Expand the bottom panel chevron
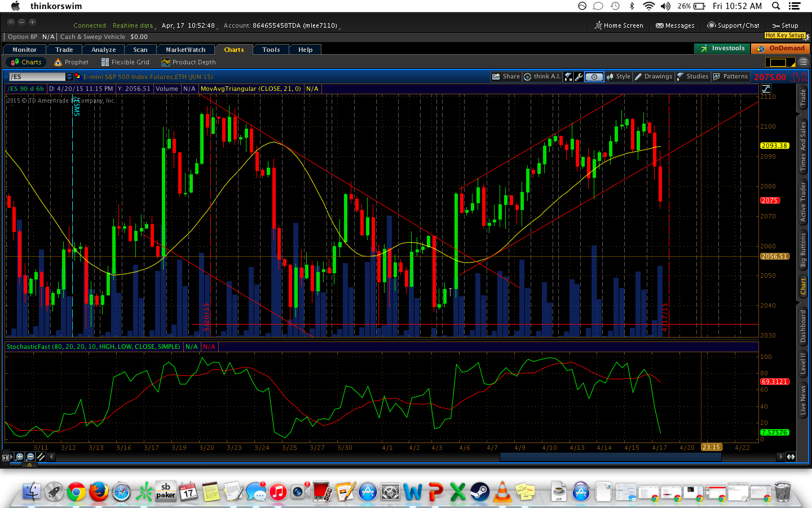Viewport: 812px width, 508px height. [29, 465]
